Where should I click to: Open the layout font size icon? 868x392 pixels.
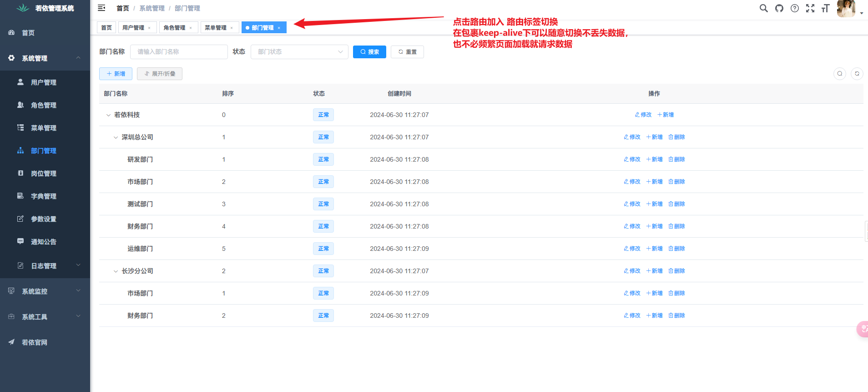coord(825,8)
